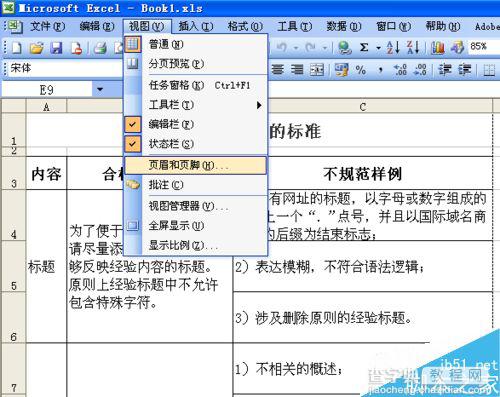Choose 视图管理器 (V) menu entry
The width and height of the screenshot is (500, 397).
click(x=196, y=206)
